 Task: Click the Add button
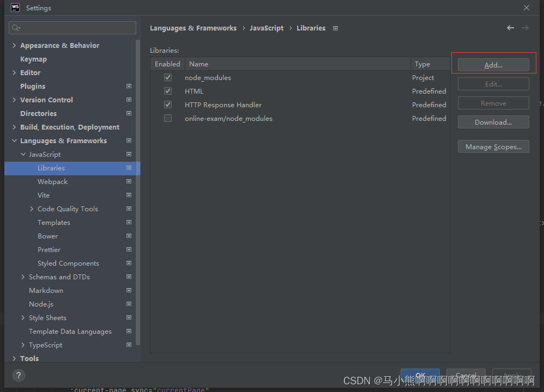(x=493, y=64)
